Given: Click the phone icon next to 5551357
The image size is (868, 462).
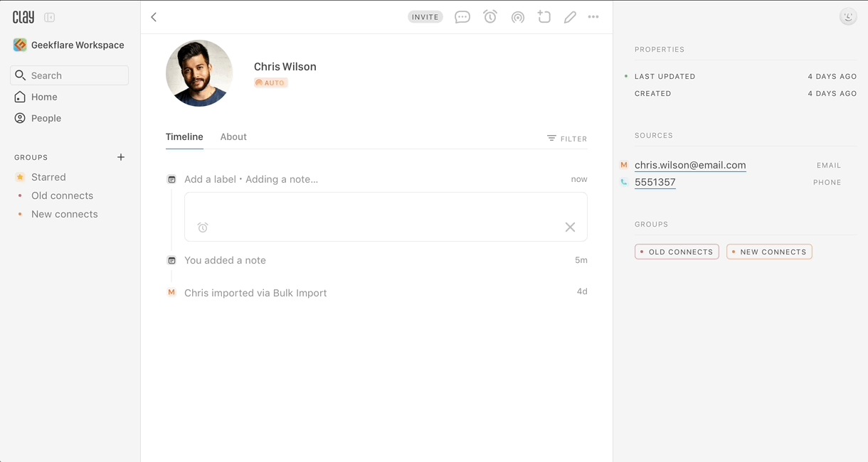Looking at the screenshot, I should 624,182.
